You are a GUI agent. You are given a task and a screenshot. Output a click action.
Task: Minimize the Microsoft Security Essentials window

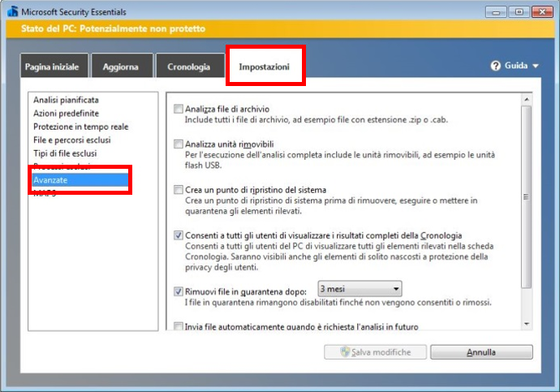coord(496,12)
